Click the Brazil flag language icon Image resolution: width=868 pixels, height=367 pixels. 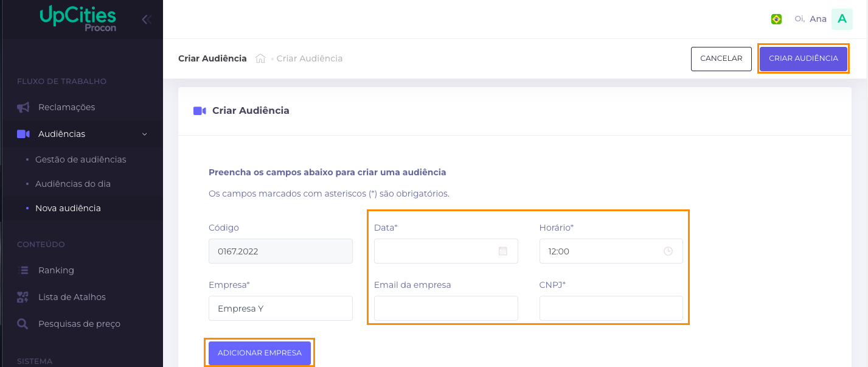point(776,19)
